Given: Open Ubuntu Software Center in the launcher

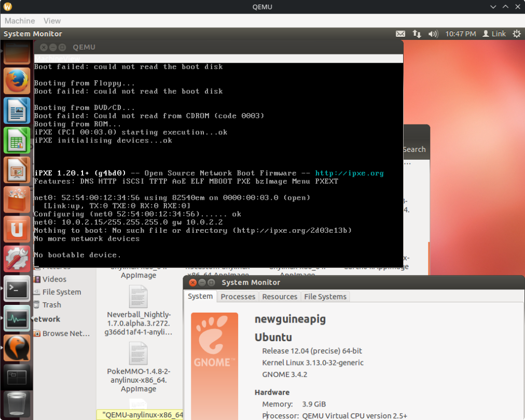Looking at the screenshot, I should 17,200.
